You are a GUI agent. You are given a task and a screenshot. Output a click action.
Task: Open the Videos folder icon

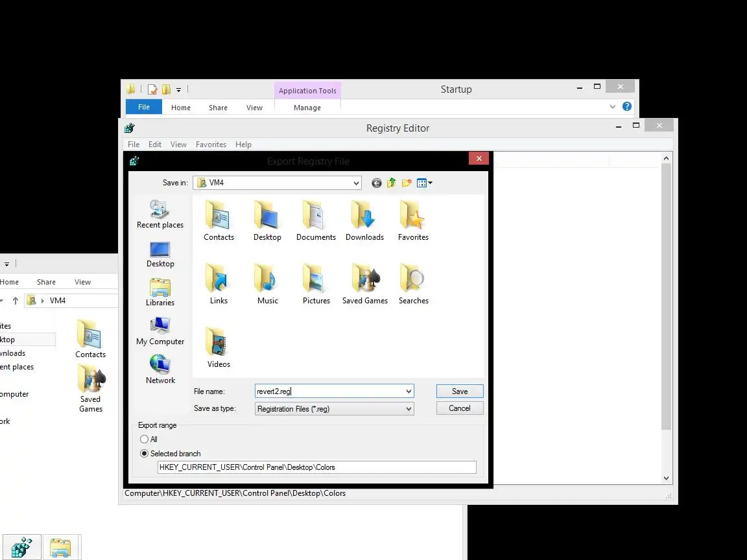coord(219,347)
